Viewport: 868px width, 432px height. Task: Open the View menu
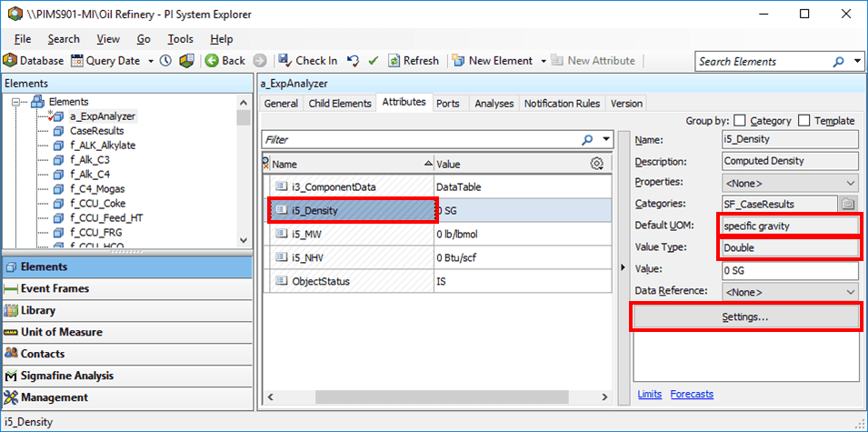108,39
